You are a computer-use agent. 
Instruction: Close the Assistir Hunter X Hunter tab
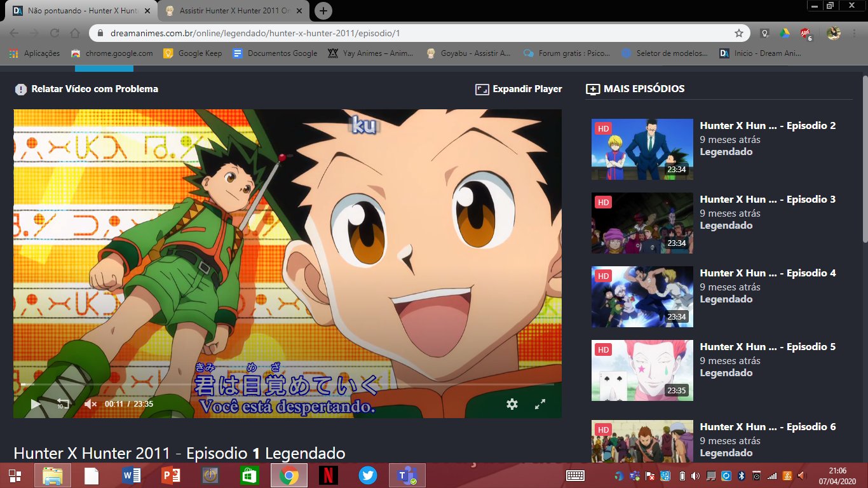click(300, 11)
